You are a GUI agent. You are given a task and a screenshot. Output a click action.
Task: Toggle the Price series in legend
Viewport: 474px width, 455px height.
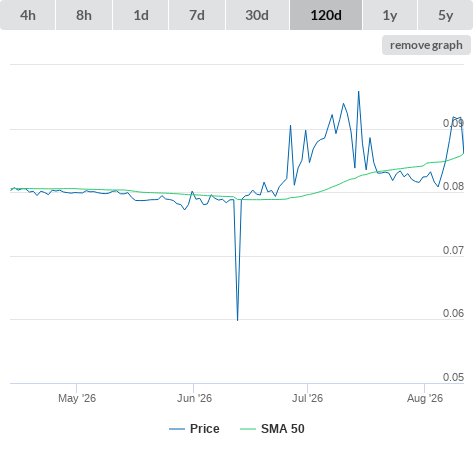click(205, 429)
